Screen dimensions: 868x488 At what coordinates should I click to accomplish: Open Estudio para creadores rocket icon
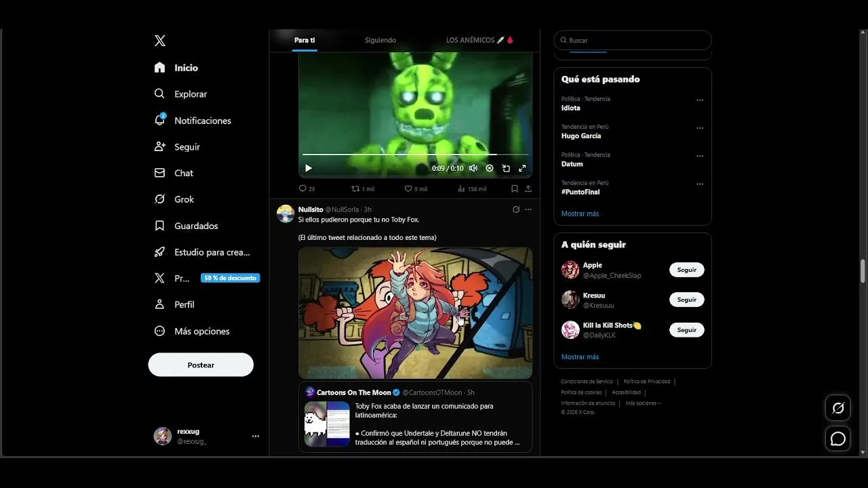[x=160, y=252]
